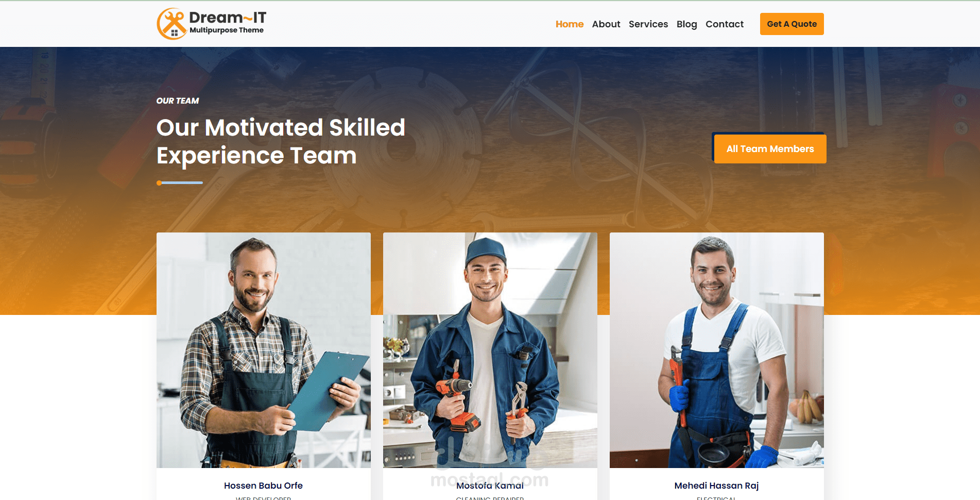Click the Multipurpose Theme tagline
This screenshot has height=500, width=980.
[x=227, y=30]
